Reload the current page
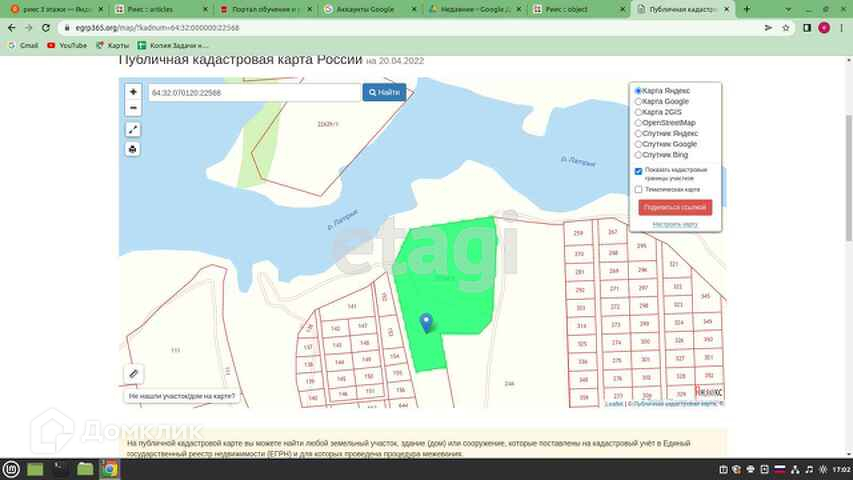The height and width of the screenshot is (480, 853). pyautogui.click(x=46, y=28)
